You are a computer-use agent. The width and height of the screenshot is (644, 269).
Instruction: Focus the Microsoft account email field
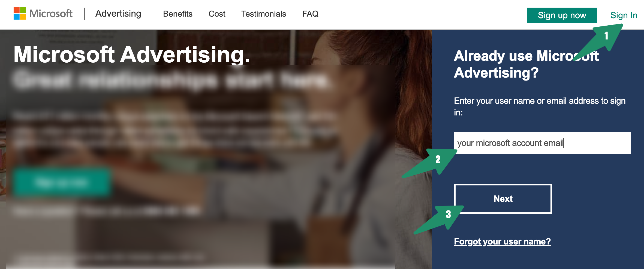click(542, 143)
